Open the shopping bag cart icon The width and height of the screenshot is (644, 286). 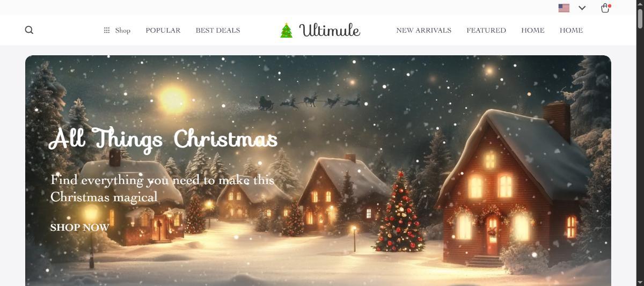pyautogui.click(x=605, y=8)
